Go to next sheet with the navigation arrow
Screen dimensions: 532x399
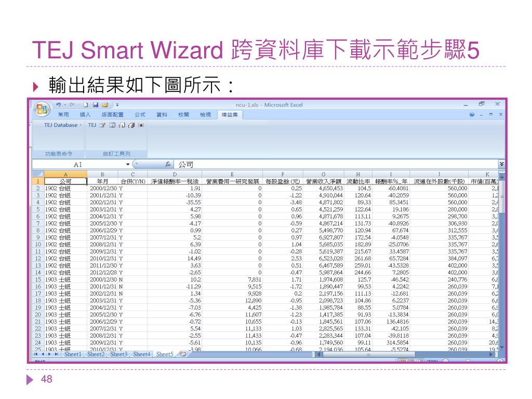coord(49,354)
